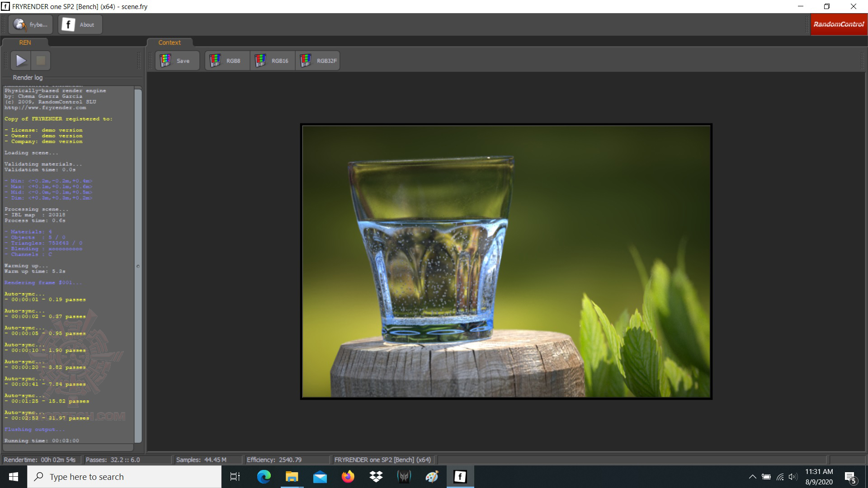This screenshot has height=488, width=868.
Task: Select RGB32F output format icon
Action: [x=306, y=61]
